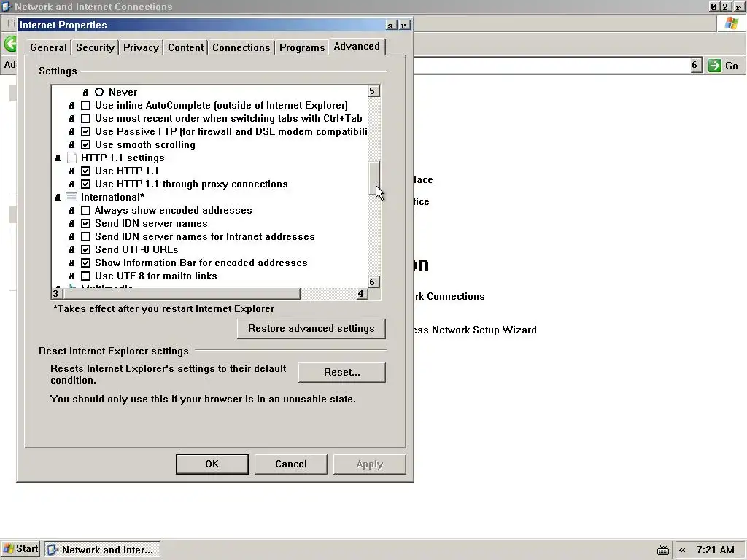747x560 pixels.
Task: Click the Back arrow in Network window
Action: point(10,44)
